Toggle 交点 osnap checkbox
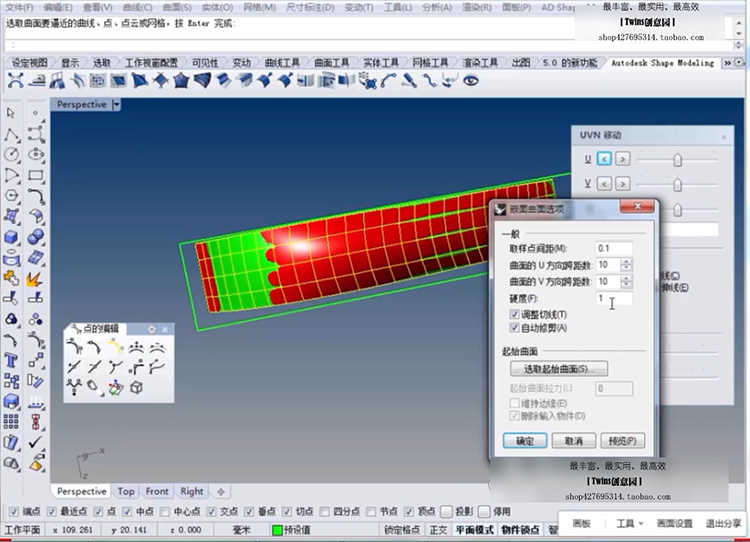Screen dimensions: 750x542 [211, 511]
